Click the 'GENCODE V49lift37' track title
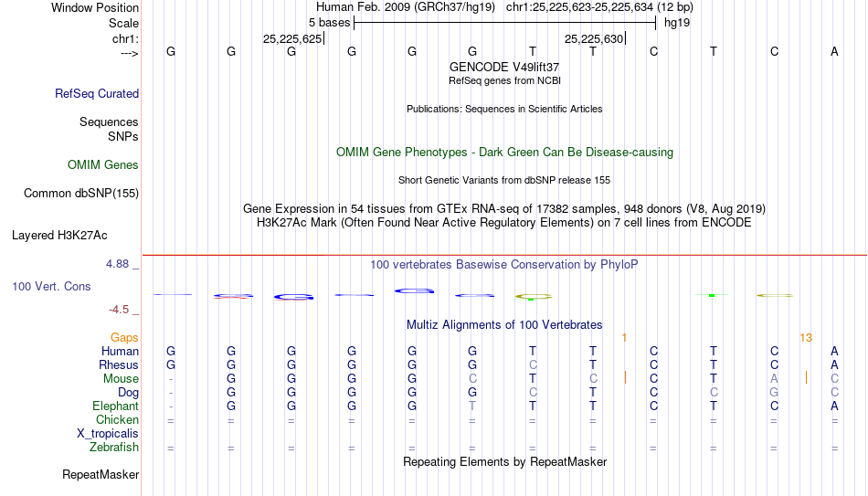 pyautogui.click(x=504, y=67)
